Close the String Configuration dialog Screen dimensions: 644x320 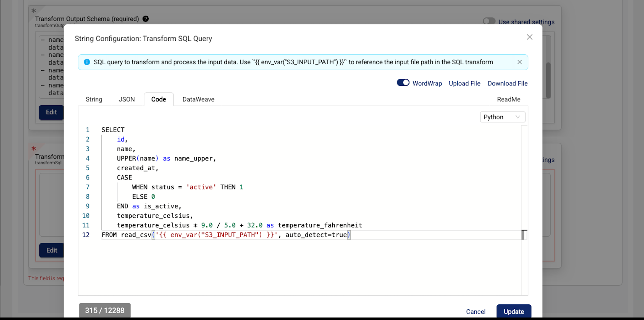click(x=529, y=37)
